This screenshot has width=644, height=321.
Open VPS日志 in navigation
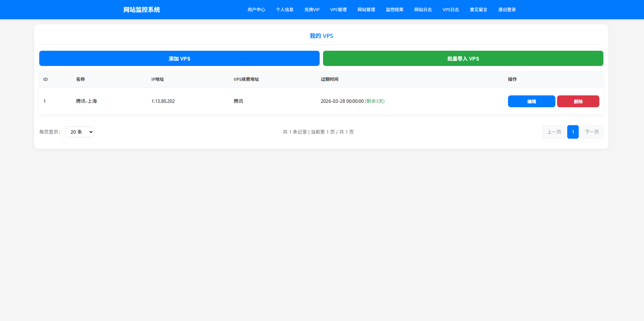point(451,10)
